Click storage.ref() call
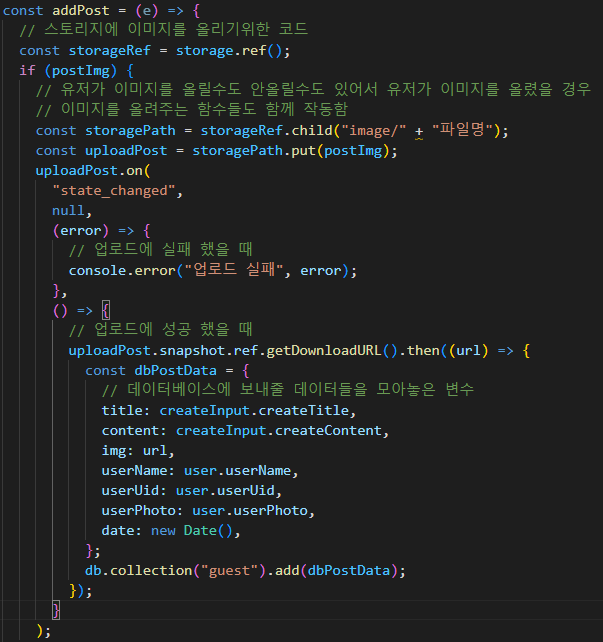The width and height of the screenshot is (603, 642). click(229, 51)
